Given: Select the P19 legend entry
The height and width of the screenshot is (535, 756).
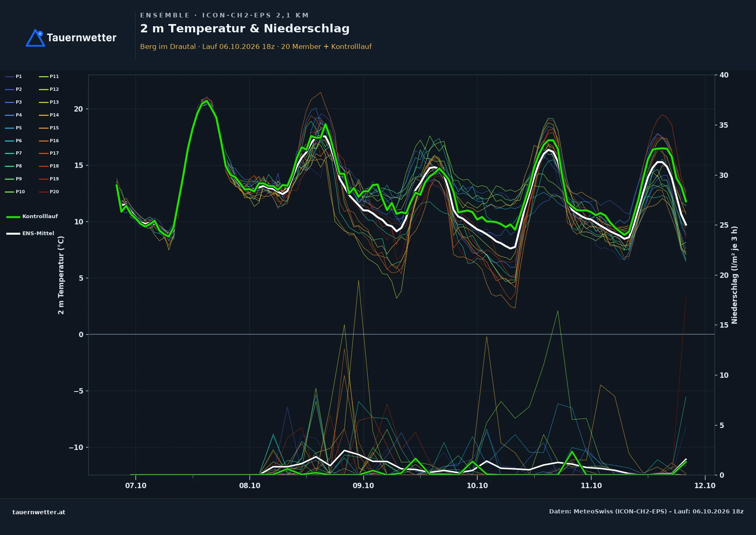Looking at the screenshot, I should click(x=49, y=179).
